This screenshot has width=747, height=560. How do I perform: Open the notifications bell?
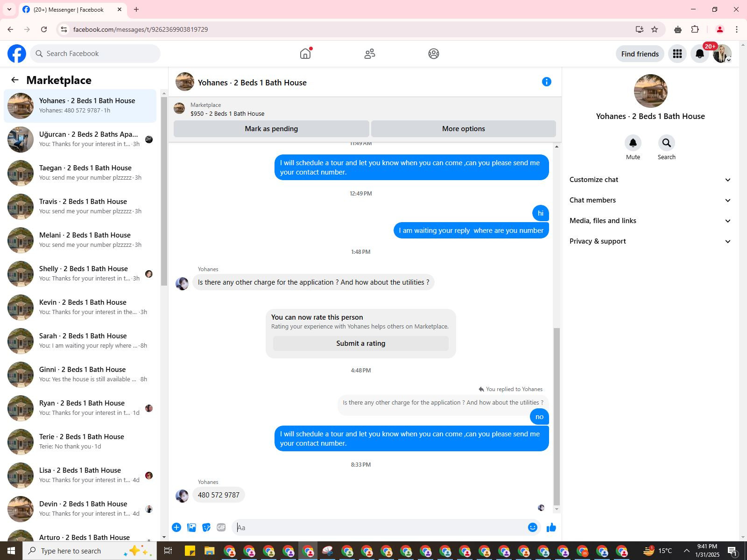point(700,54)
